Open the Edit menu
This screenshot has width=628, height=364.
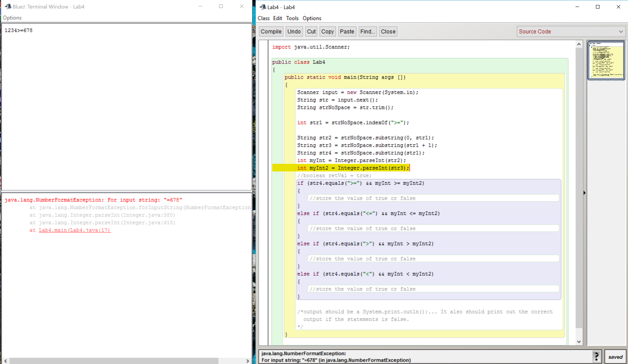[x=277, y=18]
